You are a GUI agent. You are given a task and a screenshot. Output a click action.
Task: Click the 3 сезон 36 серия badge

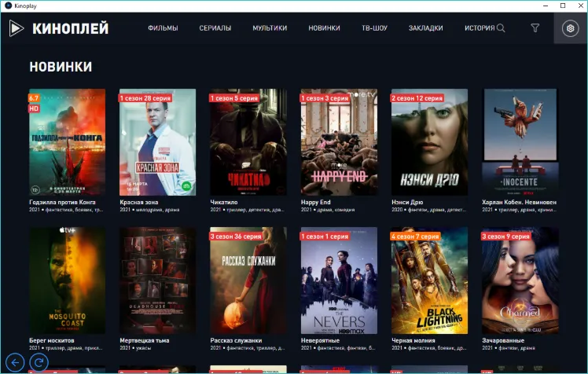coord(236,236)
